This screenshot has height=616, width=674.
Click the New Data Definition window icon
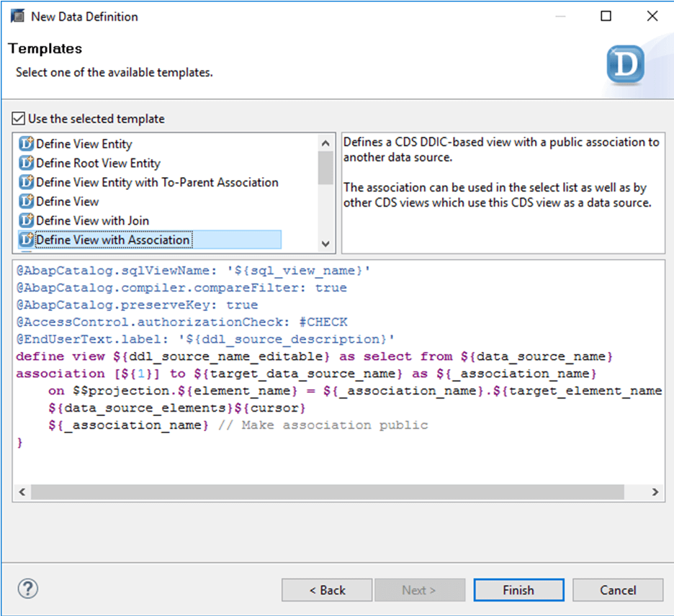point(17,17)
